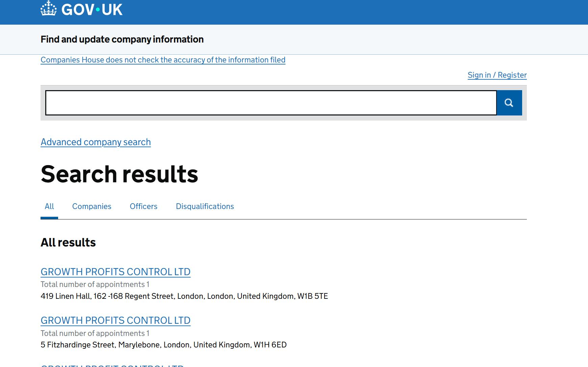Click Sign in / Register
588x367 pixels.
point(497,75)
